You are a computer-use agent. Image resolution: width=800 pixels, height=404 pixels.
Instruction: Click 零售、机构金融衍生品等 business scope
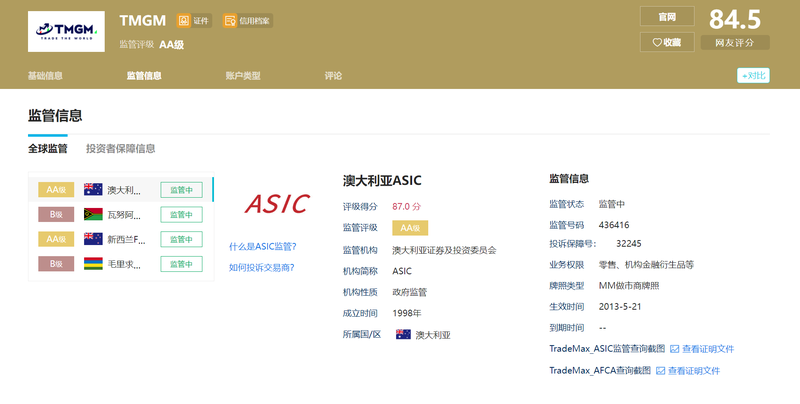[646, 265]
